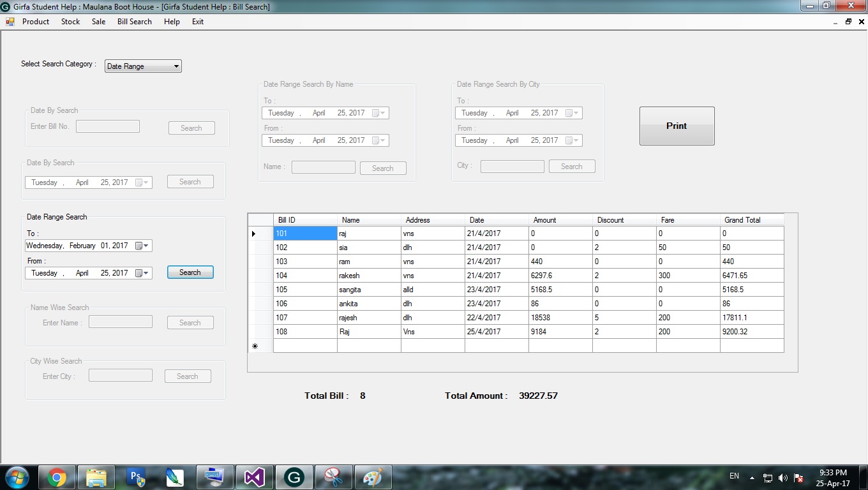Click the enabled Search button in Date Range Search
Image resolution: width=868 pixels, height=490 pixels.
point(190,272)
